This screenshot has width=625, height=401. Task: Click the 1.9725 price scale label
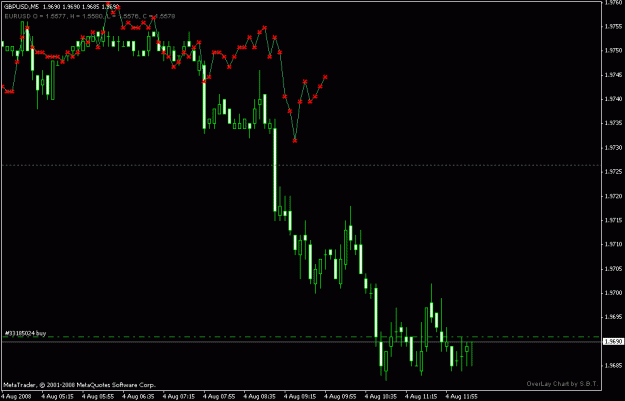pyautogui.click(x=613, y=172)
